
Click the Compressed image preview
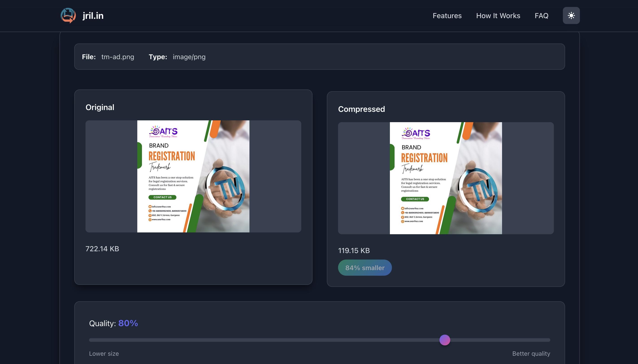click(x=446, y=178)
